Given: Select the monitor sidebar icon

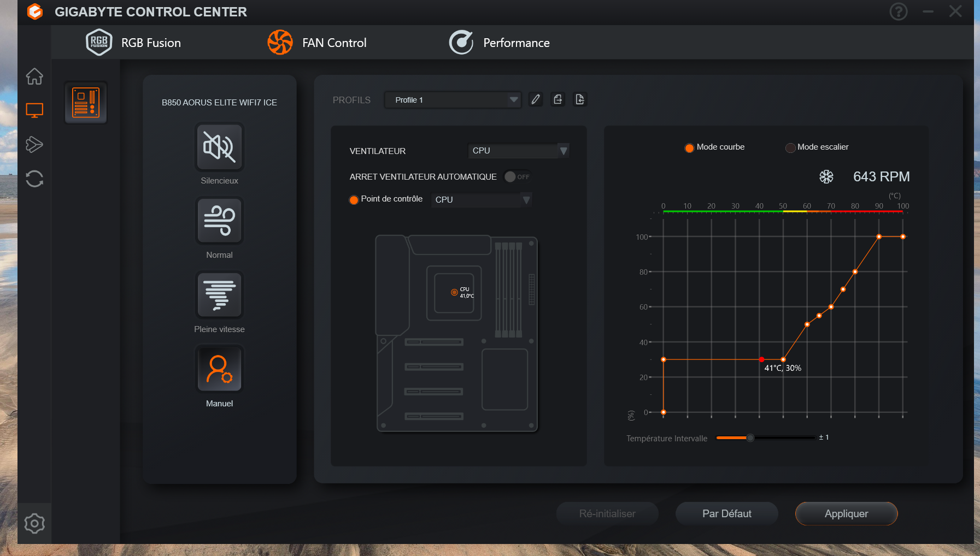Looking at the screenshot, I should coord(34,110).
